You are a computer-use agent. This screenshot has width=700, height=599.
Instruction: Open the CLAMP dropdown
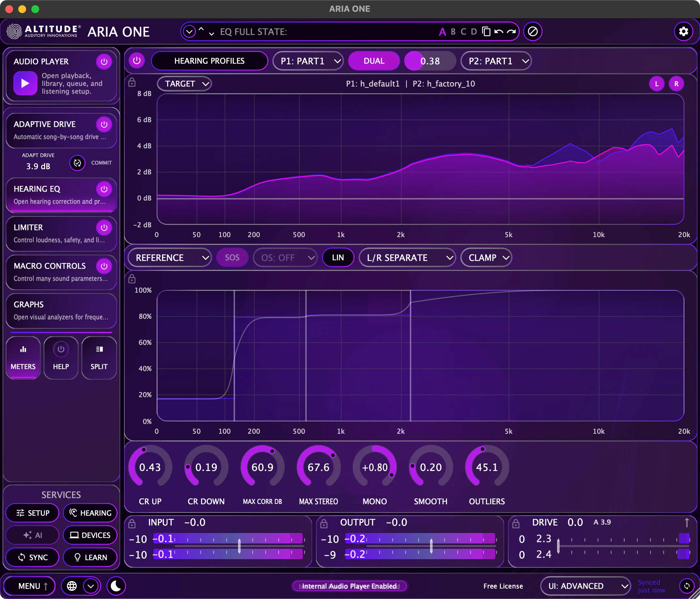coord(486,258)
